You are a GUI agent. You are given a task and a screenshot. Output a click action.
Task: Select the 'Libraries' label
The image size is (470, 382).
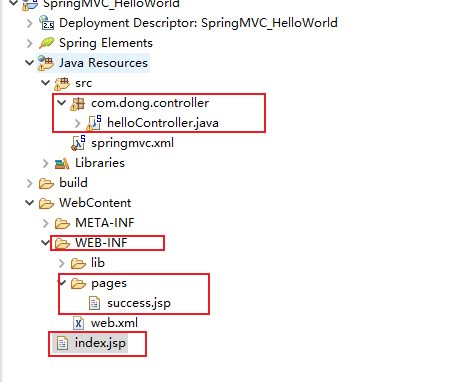pyautogui.click(x=100, y=163)
